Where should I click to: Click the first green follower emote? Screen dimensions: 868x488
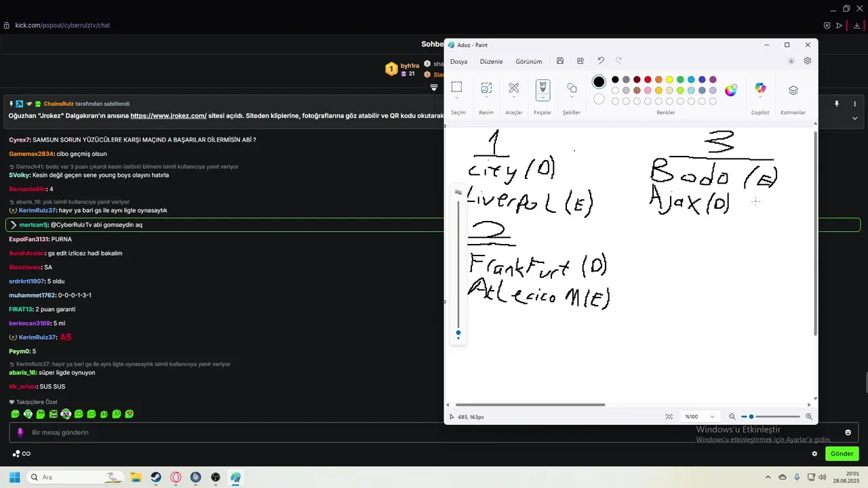coord(15,414)
